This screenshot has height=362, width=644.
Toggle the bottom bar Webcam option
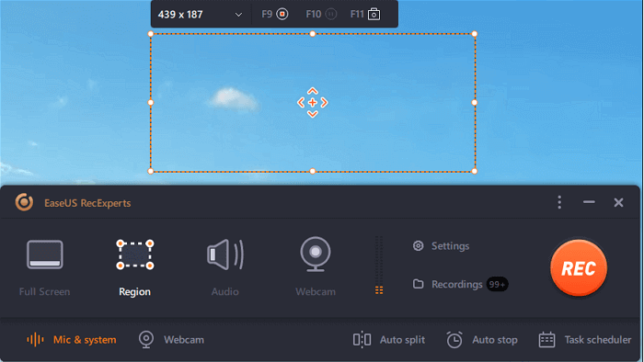pyautogui.click(x=171, y=339)
